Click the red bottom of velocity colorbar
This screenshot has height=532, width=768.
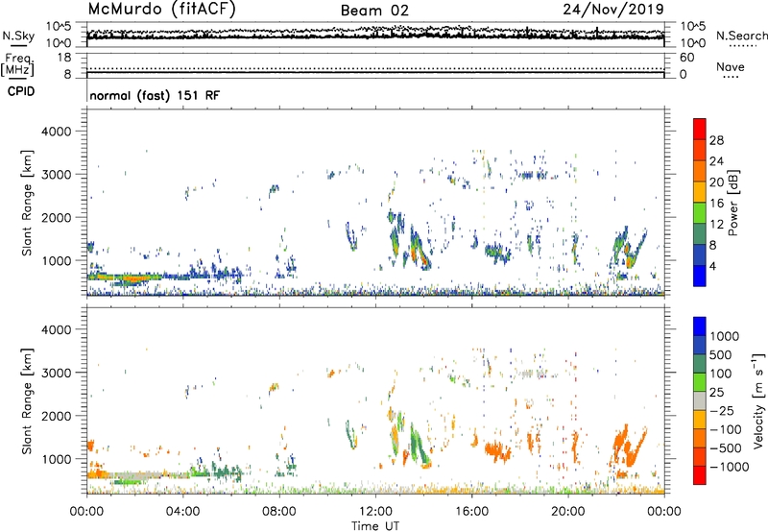(700, 475)
